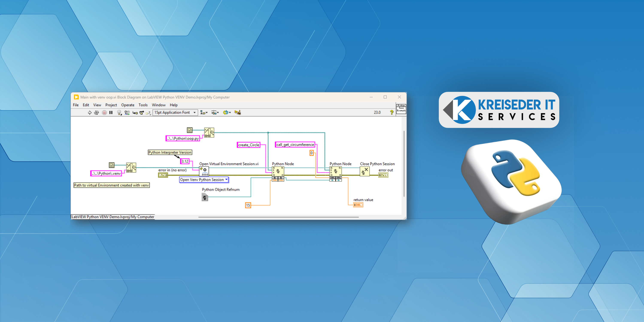Open Distribute Objects dropdown
Image resolution: width=644 pixels, height=322 pixels.
[215, 113]
